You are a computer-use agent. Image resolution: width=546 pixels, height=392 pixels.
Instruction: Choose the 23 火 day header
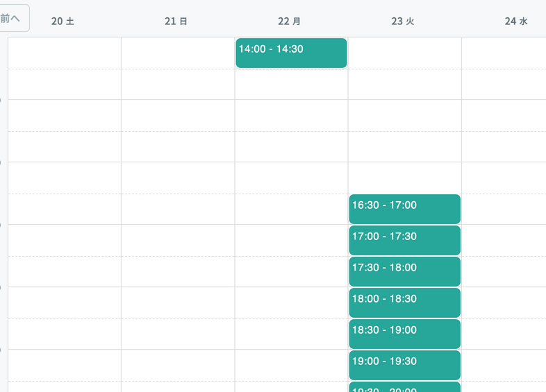[403, 22]
